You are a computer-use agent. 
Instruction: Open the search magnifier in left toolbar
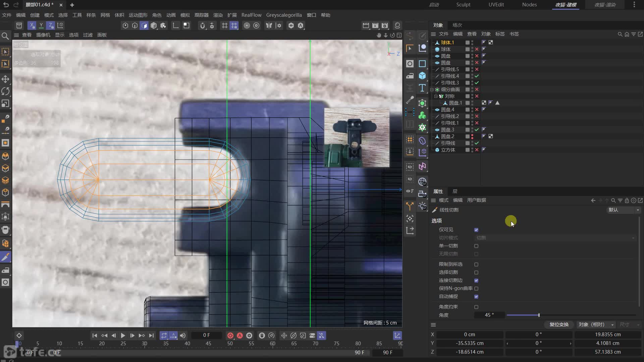[x=5, y=36]
